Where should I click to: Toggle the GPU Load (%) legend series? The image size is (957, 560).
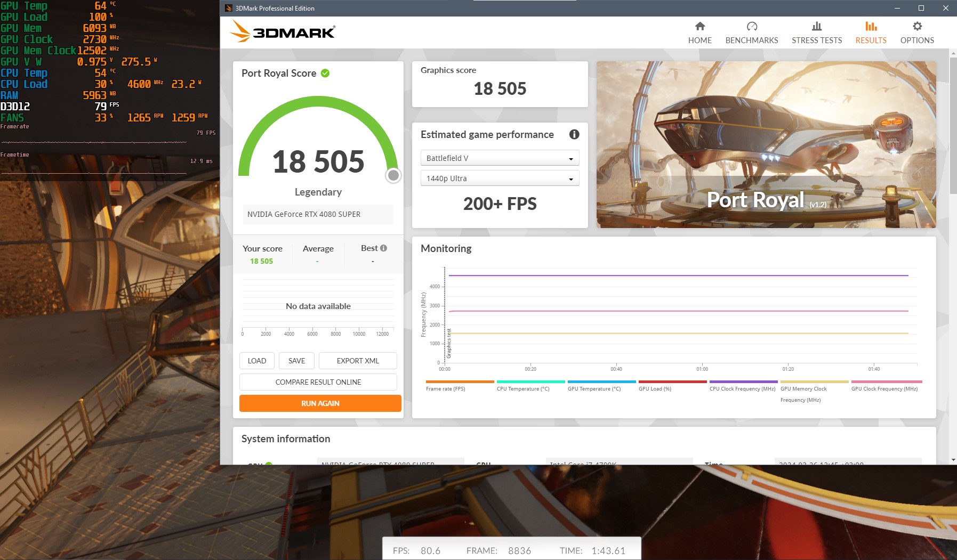tap(672, 385)
